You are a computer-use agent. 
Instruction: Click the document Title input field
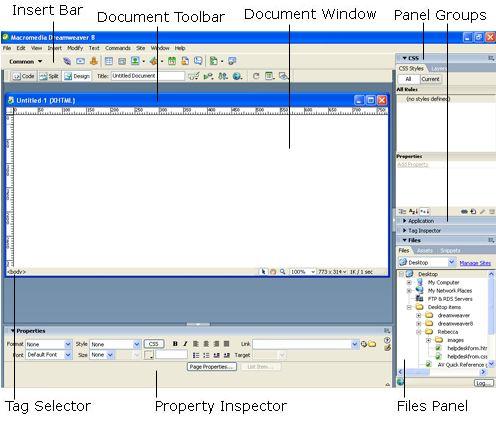tap(148, 76)
